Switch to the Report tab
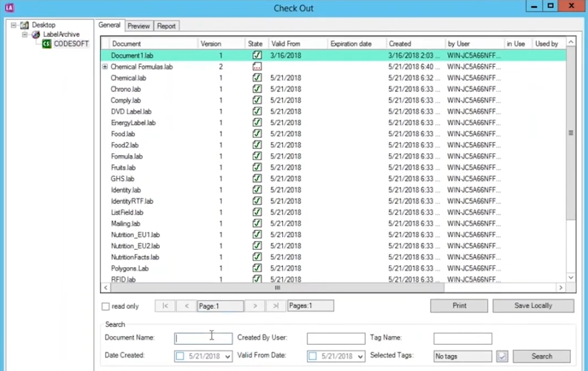The width and height of the screenshot is (588, 371). 166,26
